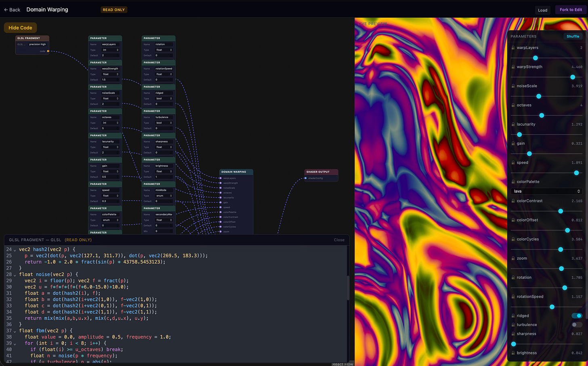The width and height of the screenshot is (588, 366).
Task: Open Type dropdown of ridged parameter node
Action: pyautogui.click(x=164, y=99)
